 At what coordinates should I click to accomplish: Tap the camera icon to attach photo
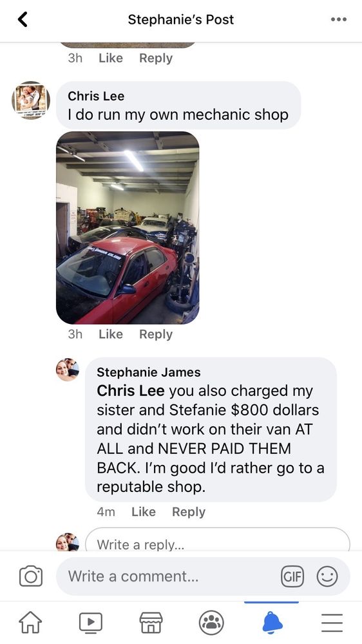[31, 576]
